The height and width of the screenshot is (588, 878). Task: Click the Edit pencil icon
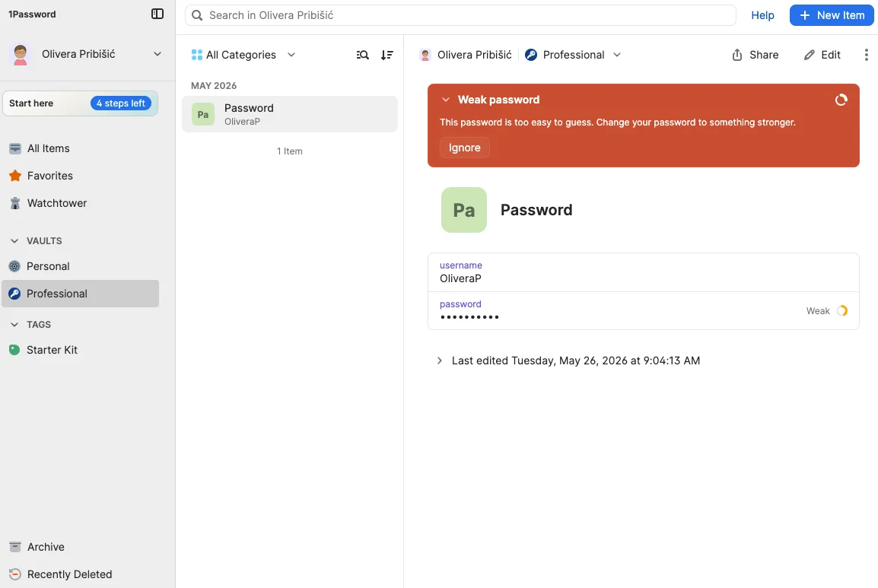click(x=809, y=55)
